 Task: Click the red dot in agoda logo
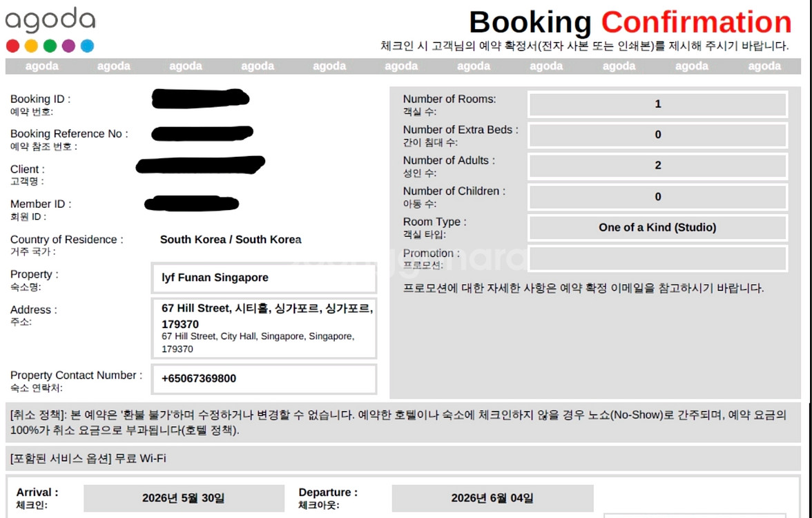coord(12,46)
